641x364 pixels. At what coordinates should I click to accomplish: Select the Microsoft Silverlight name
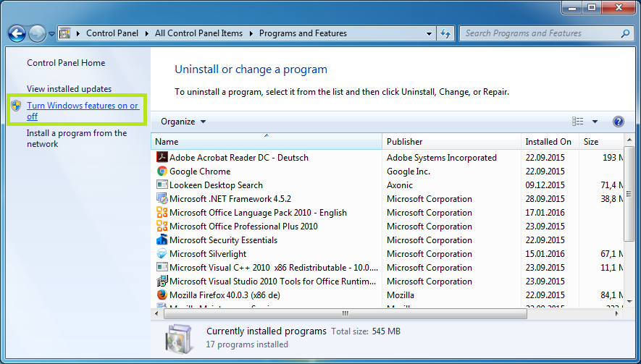point(208,254)
